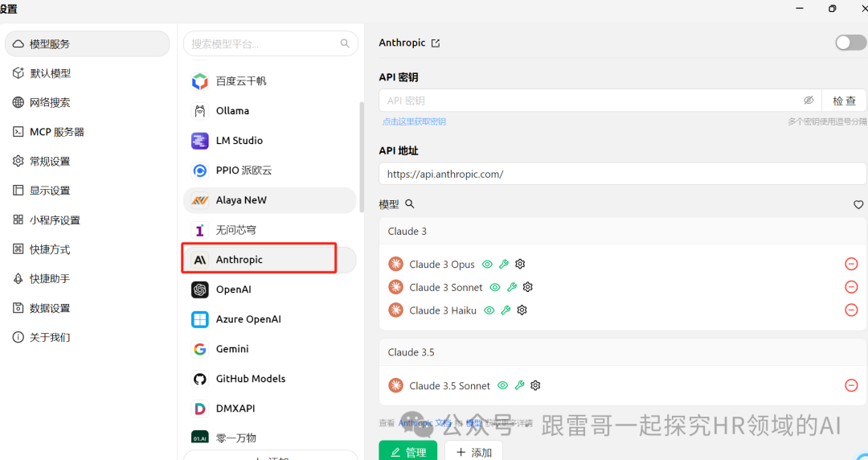Select GitHub Models provider
Screen dimensions: 868x460
(269, 379)
